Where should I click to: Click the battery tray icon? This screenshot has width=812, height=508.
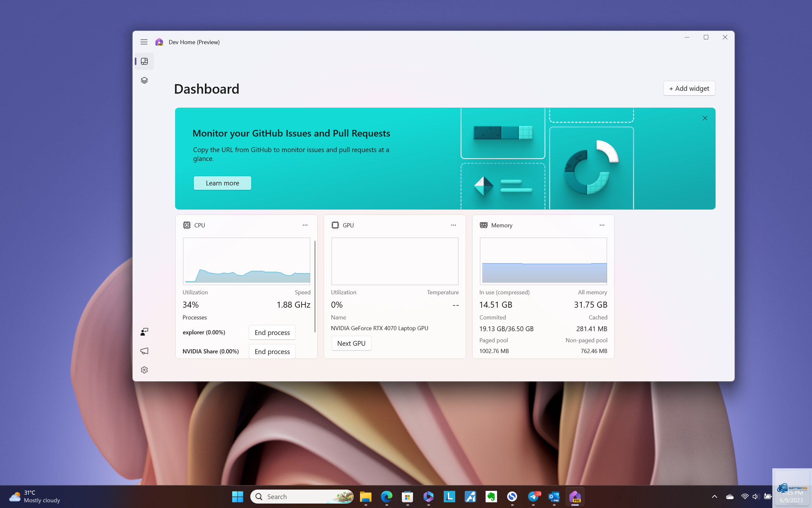(767, 497)
